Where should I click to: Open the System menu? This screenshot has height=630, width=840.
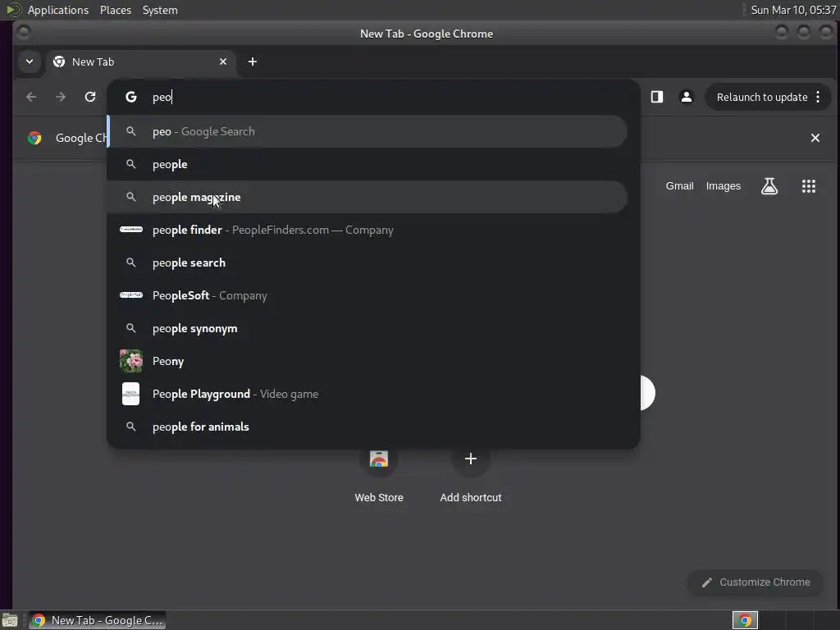pyautogui.click(x=160, y=10)
